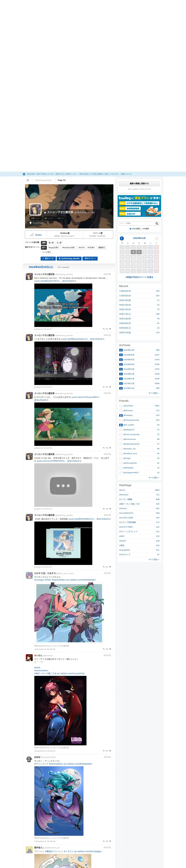The height and width of the screenshot is (868, 186).
Task: Click avatar of たれぞう tweet
Action: point(29,575)
